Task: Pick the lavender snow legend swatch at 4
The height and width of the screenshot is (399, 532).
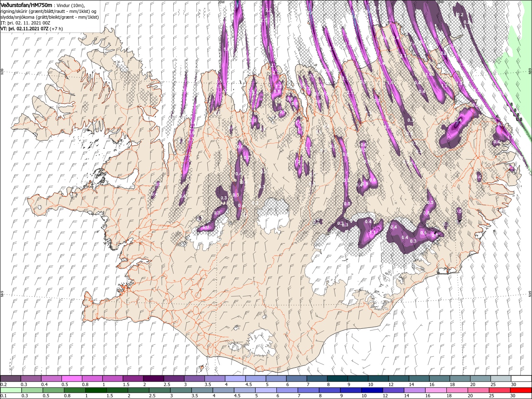Action: coord(234,379)
